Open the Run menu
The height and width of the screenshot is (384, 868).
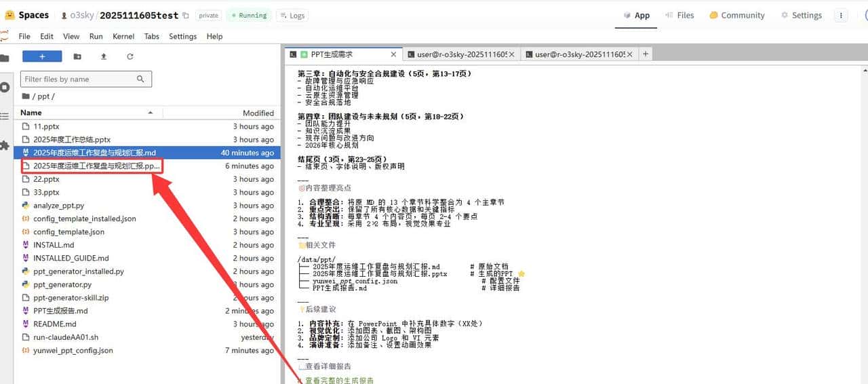click(x=96, y=36)
